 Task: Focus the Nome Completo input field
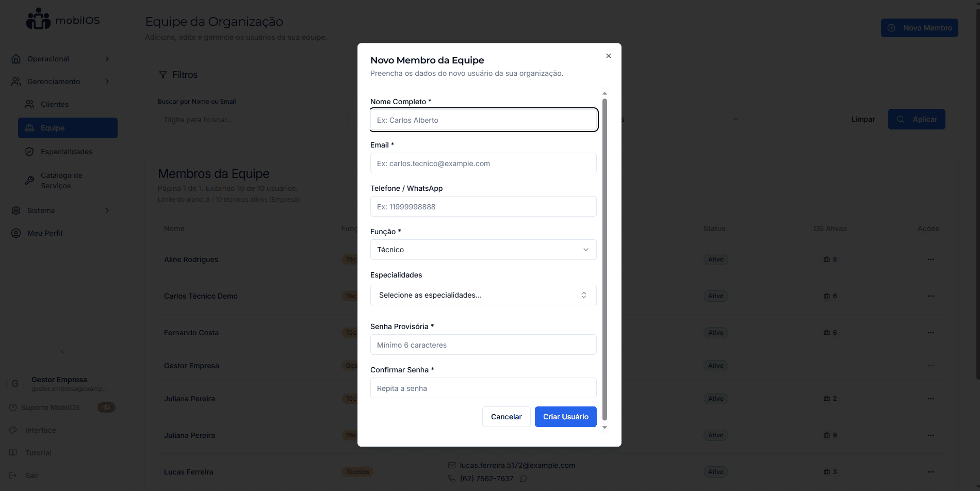[483, 120]
